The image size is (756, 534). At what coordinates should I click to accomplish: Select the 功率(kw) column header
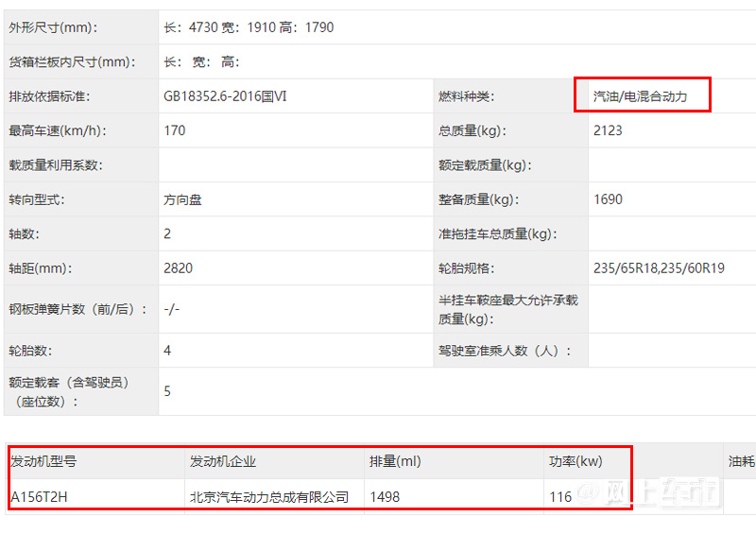coord(576,461)
